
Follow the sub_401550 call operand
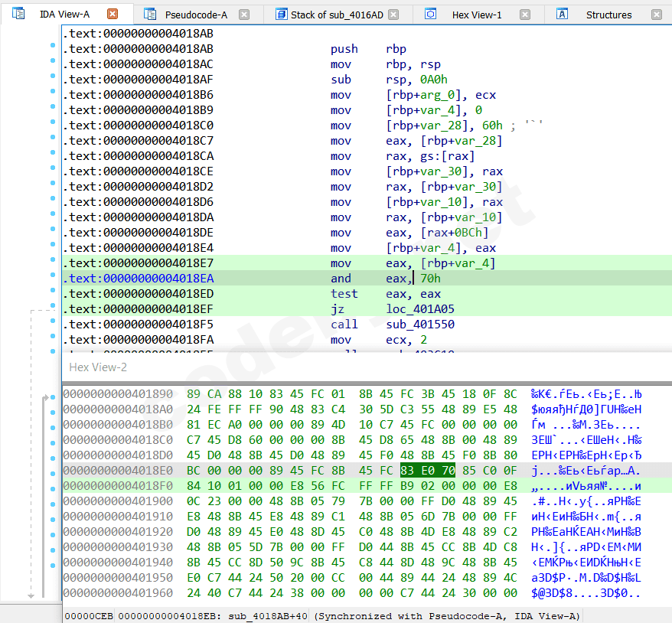click(420, 325)
